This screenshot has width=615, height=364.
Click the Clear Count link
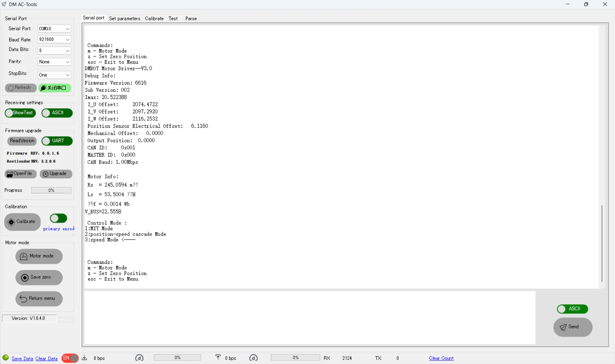(441, 358)
